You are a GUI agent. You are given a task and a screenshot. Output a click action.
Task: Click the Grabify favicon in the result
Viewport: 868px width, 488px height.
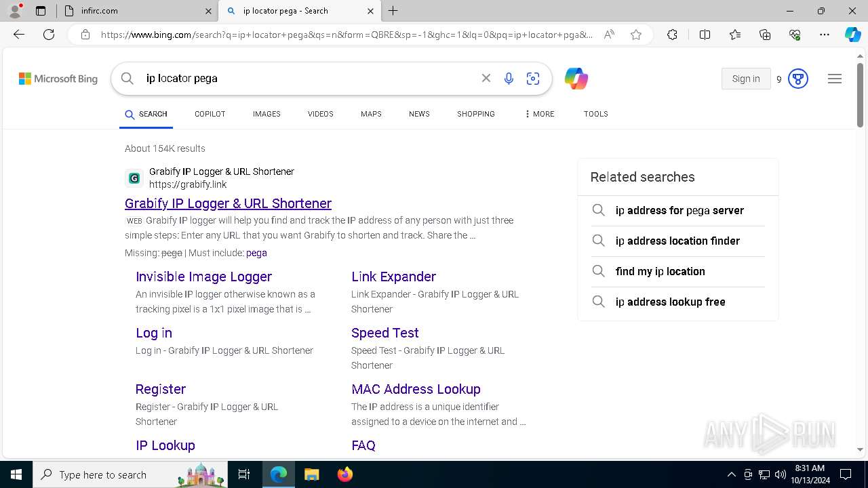point(134,178)
